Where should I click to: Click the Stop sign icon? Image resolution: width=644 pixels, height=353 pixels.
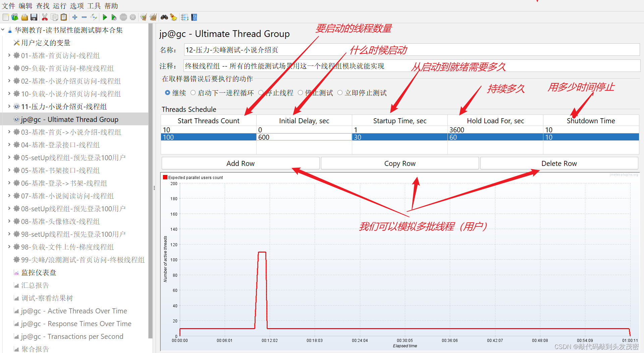click(x=123, y=17)
